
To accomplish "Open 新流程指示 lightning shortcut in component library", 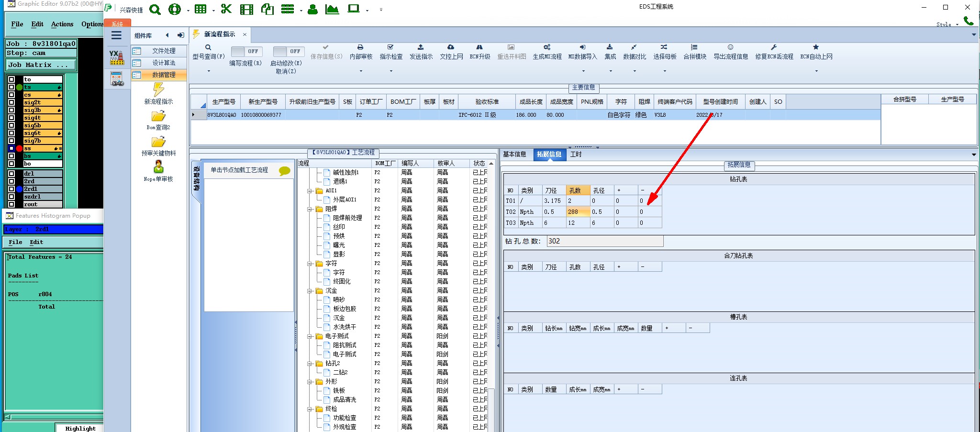I will [x=158, y=93].
